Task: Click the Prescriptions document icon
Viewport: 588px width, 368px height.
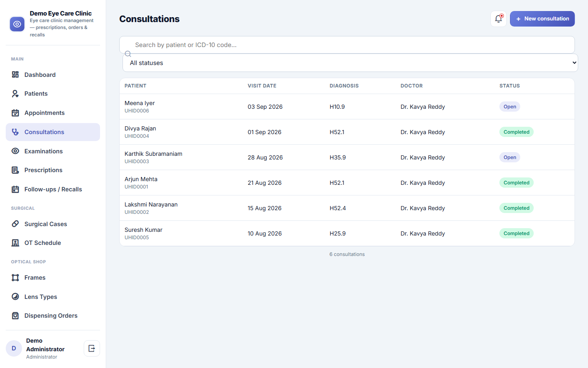Action: 16,170
